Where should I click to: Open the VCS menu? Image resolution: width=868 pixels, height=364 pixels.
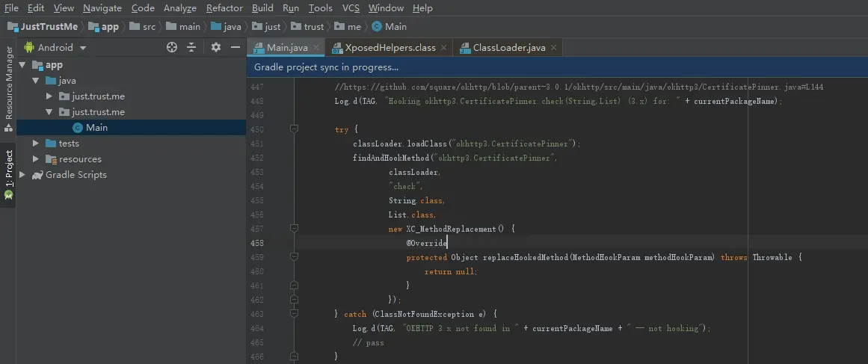(x=351, y=8)
